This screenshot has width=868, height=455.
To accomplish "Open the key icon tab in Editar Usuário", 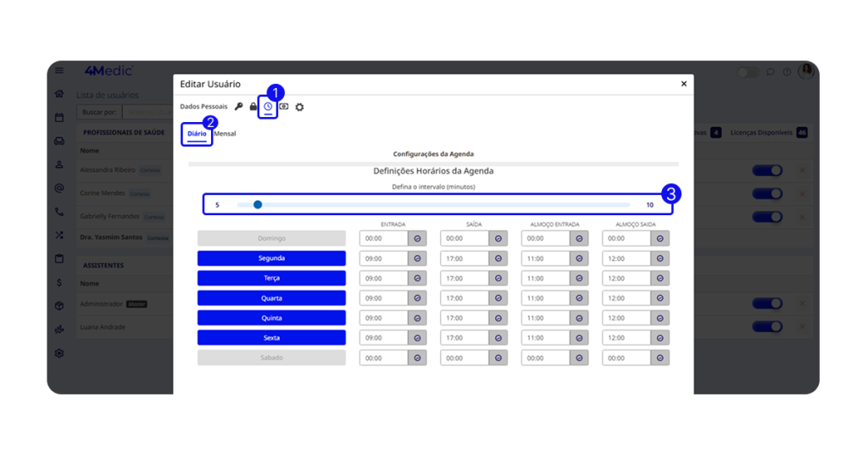I will click(x=238, y=107).
